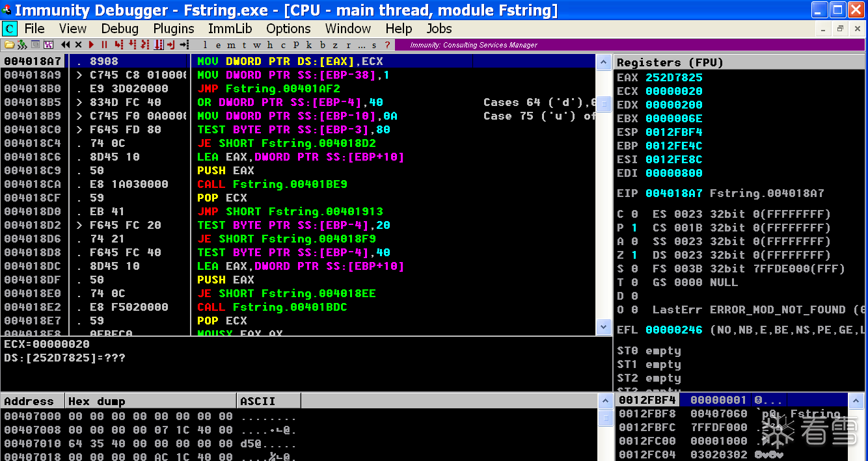Select EFL value 00000246
This screenshot has width=868, height=461.
click(674, 330)
